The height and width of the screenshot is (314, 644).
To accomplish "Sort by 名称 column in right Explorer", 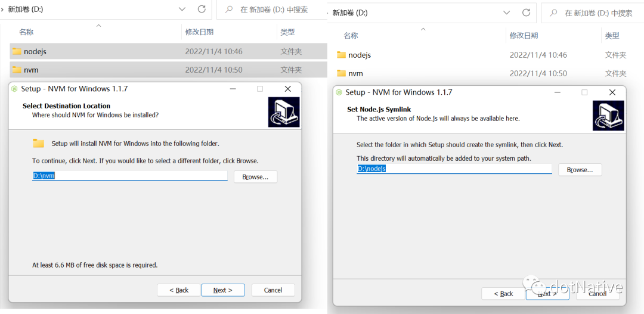I will tap(351, 36).
